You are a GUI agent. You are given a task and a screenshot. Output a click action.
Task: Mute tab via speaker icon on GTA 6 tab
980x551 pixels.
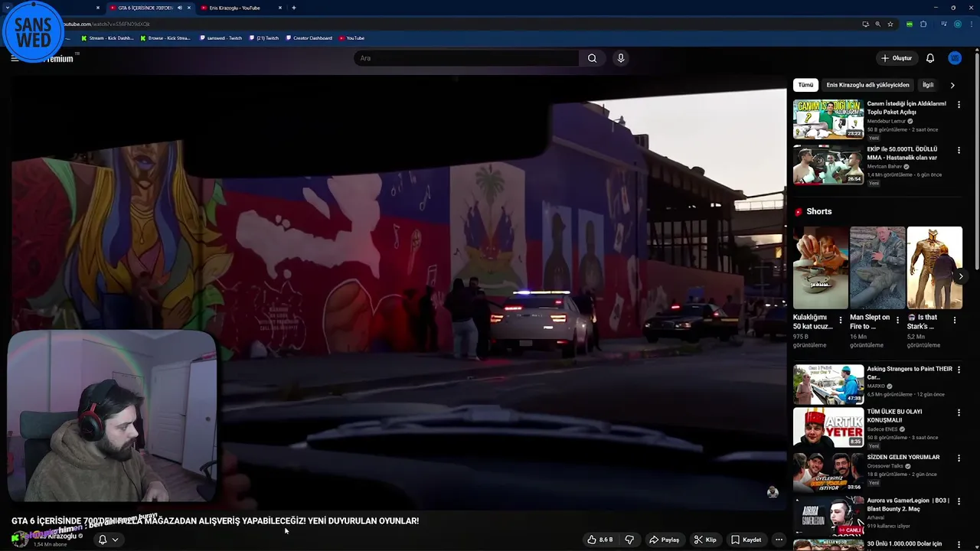[180, 8]
